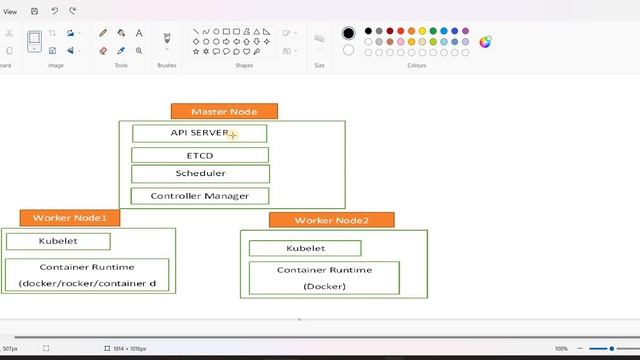Image resolution: width=640 pixels, height=360 pixels.
Task: Click the Worker Node1 orange label
Action: [70, 218]
